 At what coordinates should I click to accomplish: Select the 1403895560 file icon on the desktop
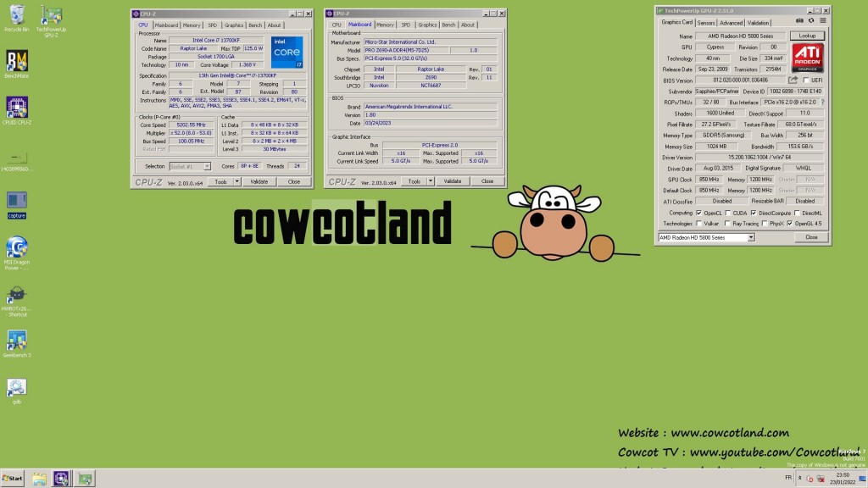[17, 162]
